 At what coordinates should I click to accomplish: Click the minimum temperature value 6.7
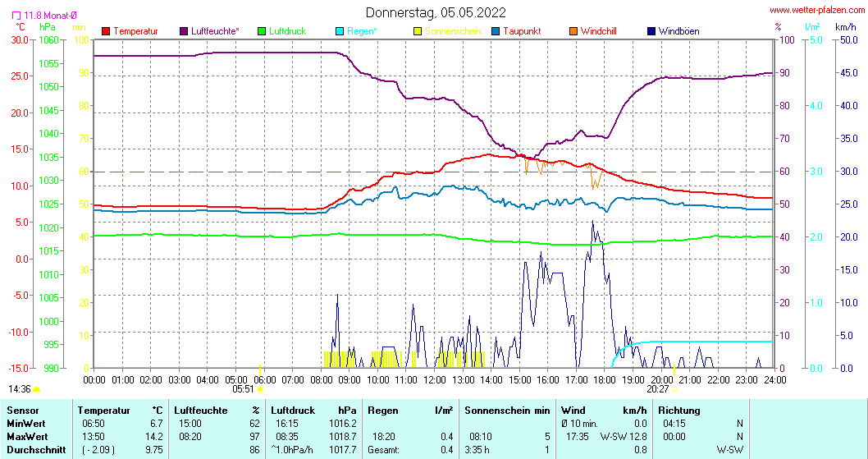click(x=157, y=424)
